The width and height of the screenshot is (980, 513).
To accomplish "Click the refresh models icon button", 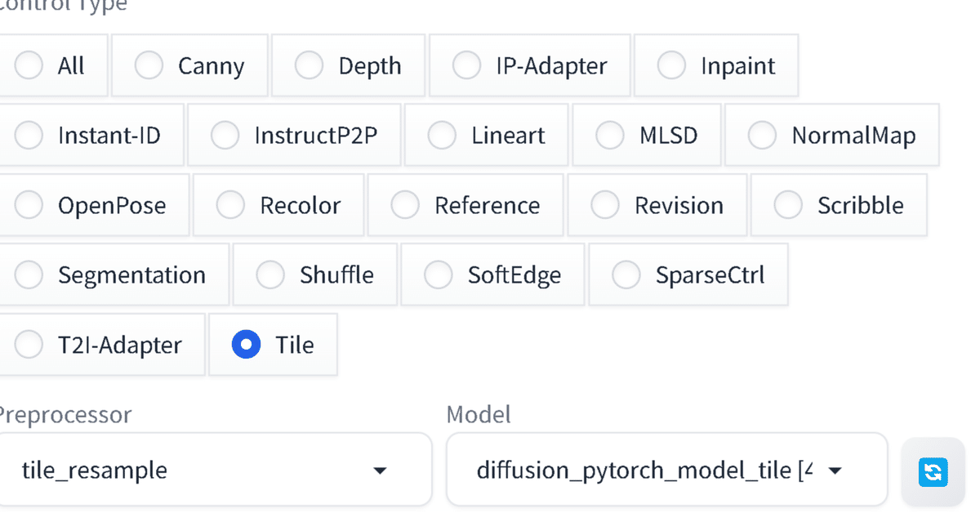I will (x=933, y=471).
